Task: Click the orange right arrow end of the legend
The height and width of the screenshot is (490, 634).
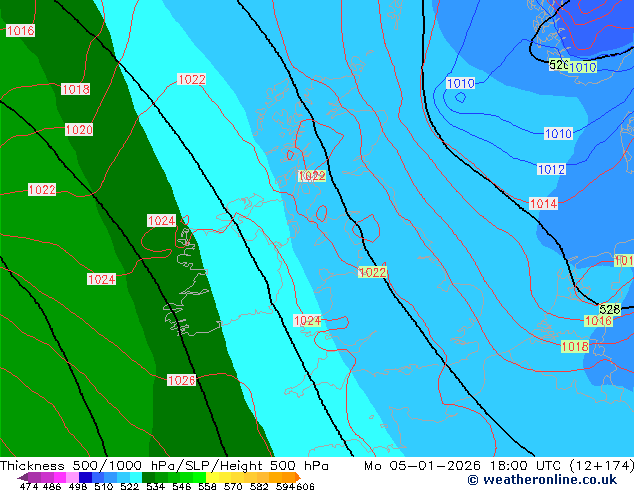Action: click(x=298, y=477)
